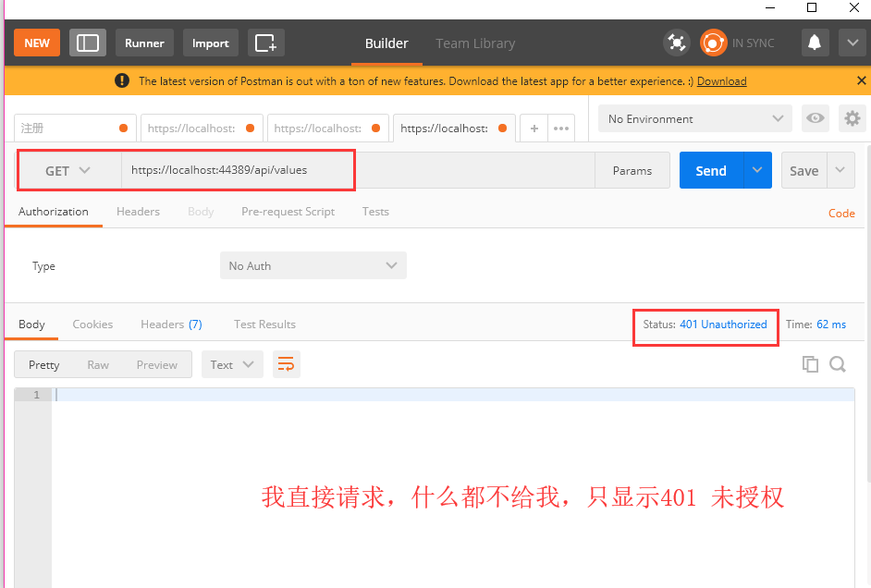Image resolution: width=871 pixels, height=588 pixels.
Task: Open the request Headers tab
Action: coord(138,212)
